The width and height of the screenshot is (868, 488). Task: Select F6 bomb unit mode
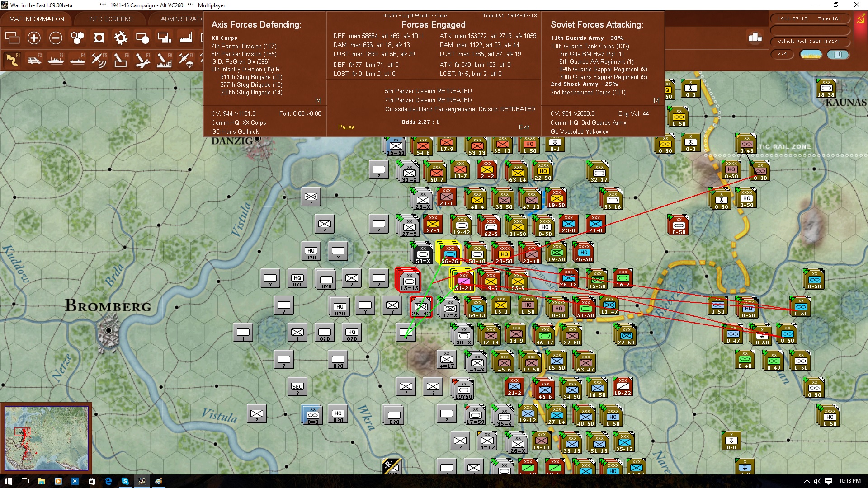121,60
